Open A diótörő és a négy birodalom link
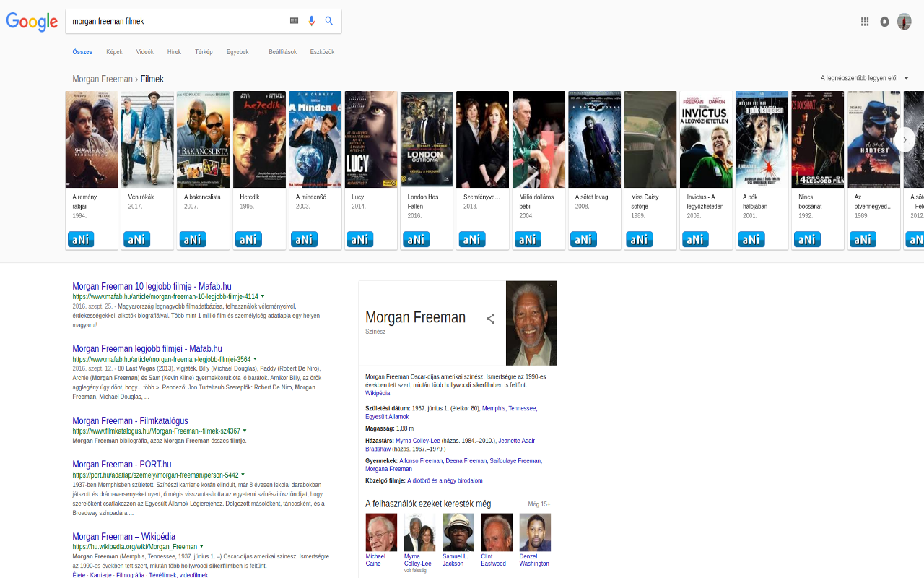Image resolution: width=924 pixels, height=578 pixels. pos(445,480)
